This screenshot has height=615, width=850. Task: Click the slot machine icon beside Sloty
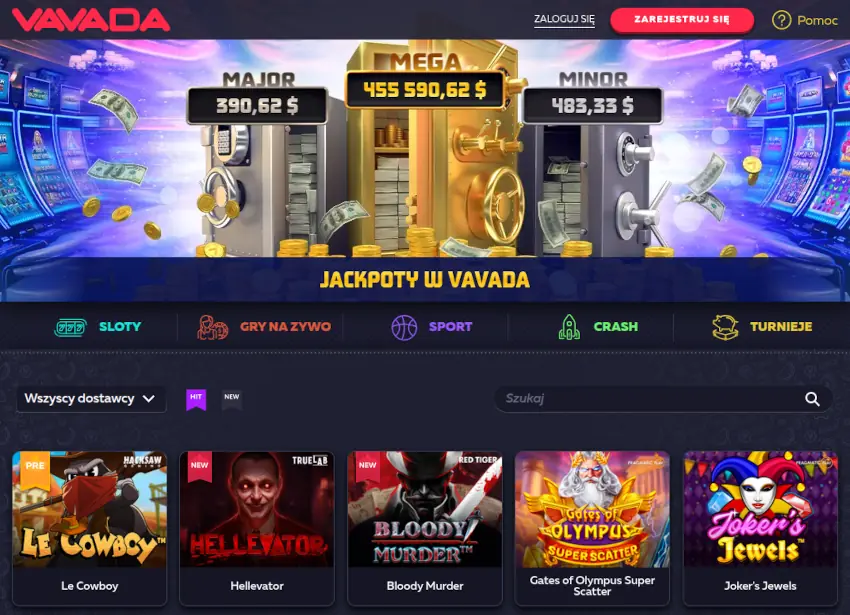[x=71, y=327]
